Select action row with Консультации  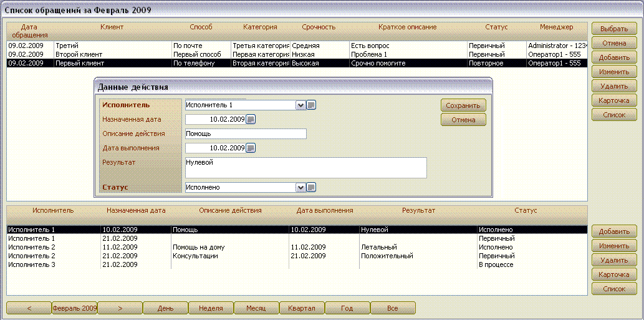point(297,256)
